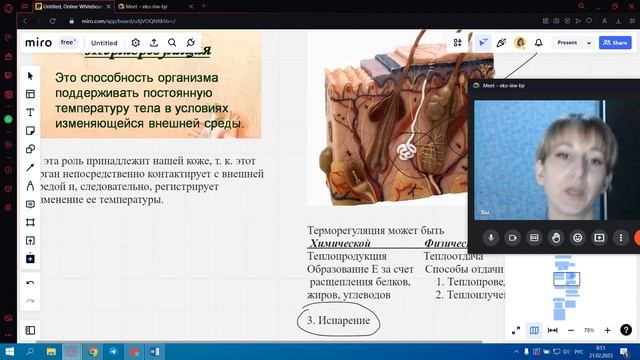The width and height of the screenshot is (640, 360).
Task: Expand the Present dropdown arrow
Action: click(x=589, y=43)
